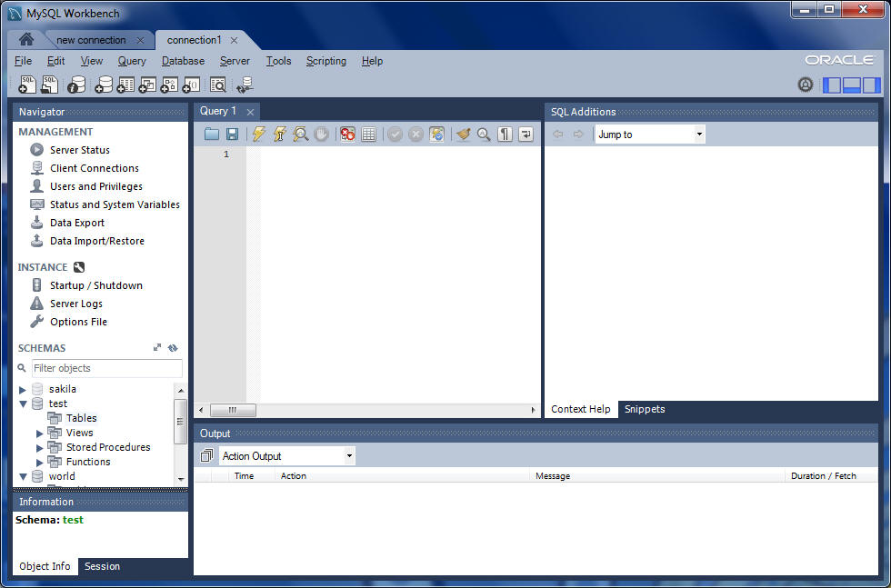Collapse the test schema
The height and width of the screenshot is (588, 891).
pyautogui.click(x=24, y=404)
